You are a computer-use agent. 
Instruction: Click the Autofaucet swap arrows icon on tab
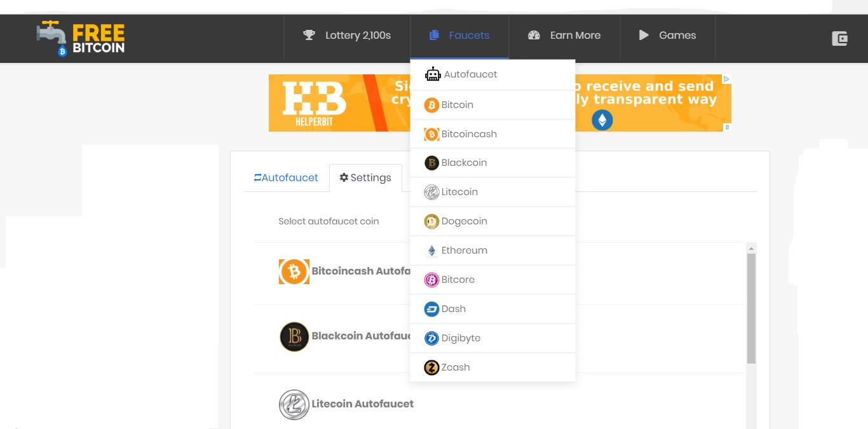click(x=257, y=177)
